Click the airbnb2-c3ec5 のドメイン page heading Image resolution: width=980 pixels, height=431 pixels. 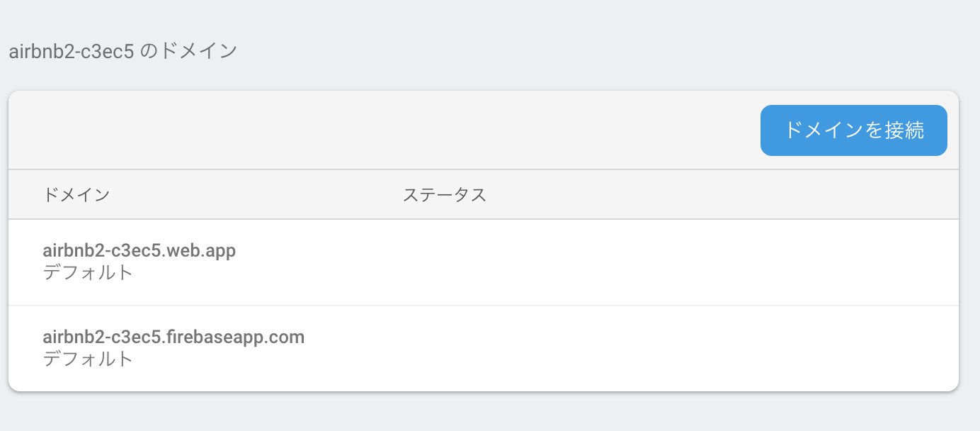coord(122,52)
